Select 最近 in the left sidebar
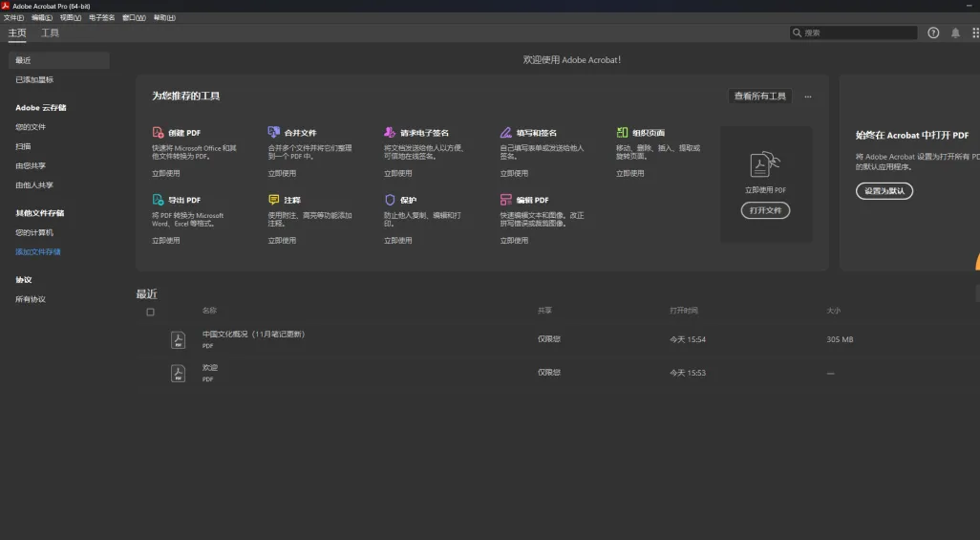 point(59,61)
